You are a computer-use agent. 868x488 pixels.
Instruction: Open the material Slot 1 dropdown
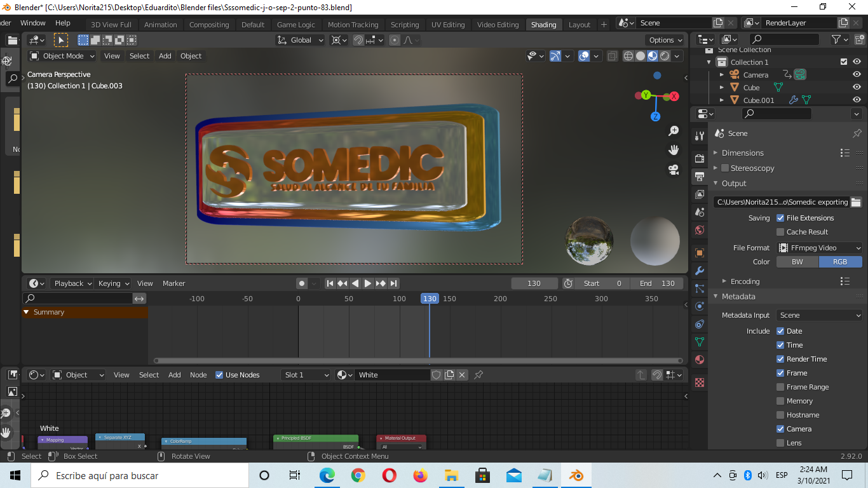click(306, 375)
